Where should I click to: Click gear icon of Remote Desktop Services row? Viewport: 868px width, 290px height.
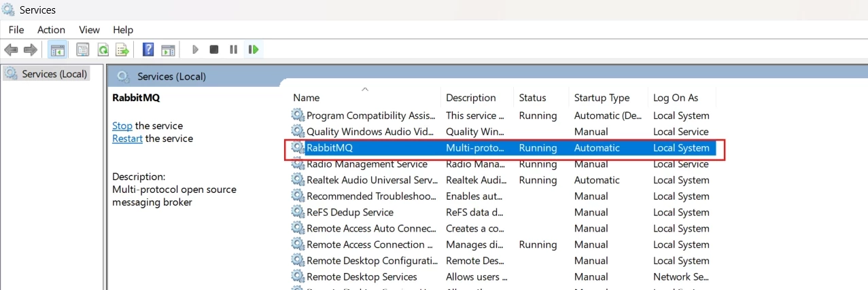[x=298, y=276]
